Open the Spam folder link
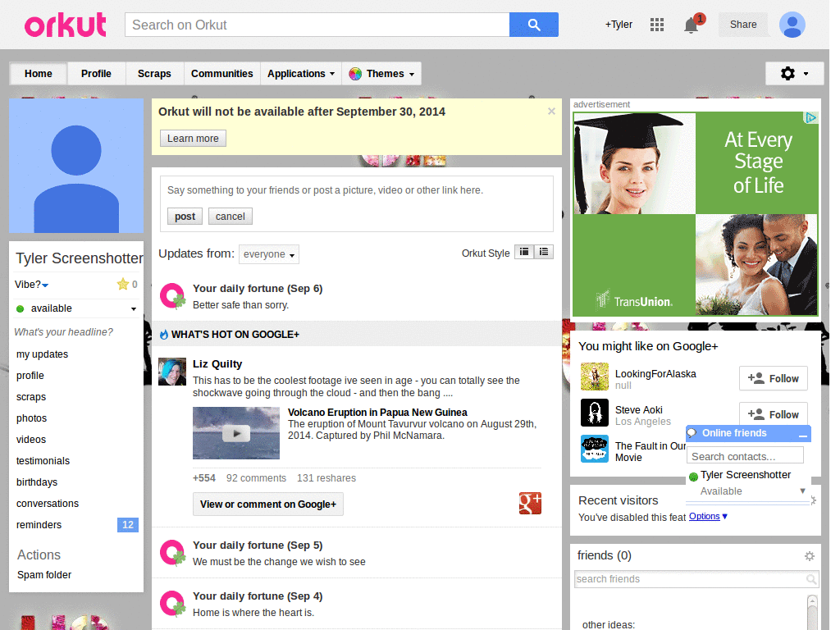The height and width of the screenshot is (630, 840). (44, 575)
